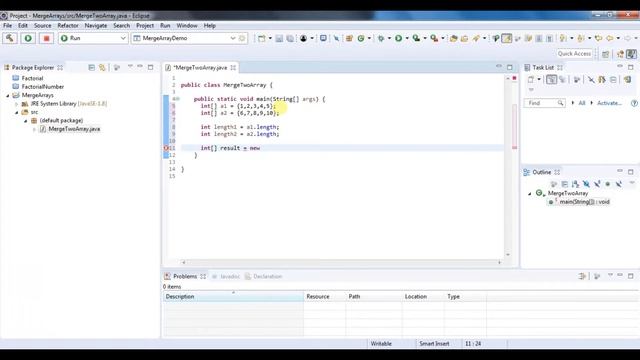The height and width of the screenshot is (360, 640).
Task: Click the External Tools toolbar icon
Action: pyautogui.click(x=434, y=38)
